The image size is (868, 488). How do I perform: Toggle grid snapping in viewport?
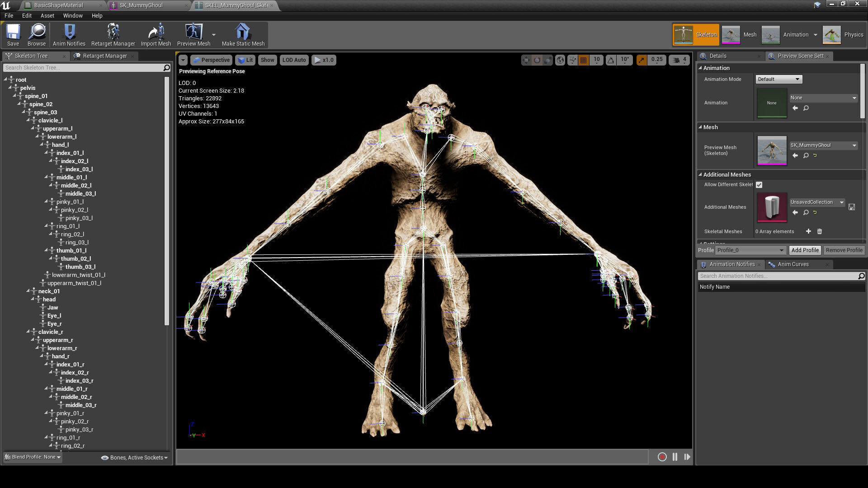(584, 60)
